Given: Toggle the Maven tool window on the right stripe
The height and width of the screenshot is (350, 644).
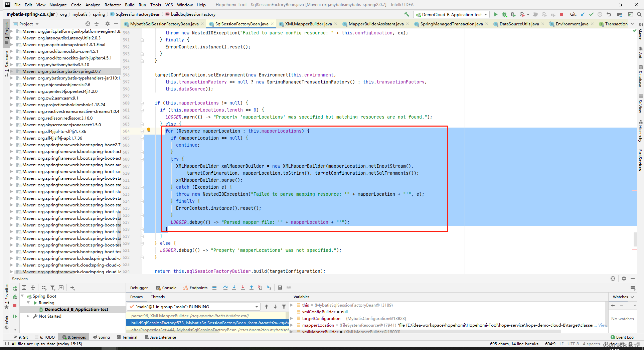Looking at the screenshot, I should coord(640,32).
